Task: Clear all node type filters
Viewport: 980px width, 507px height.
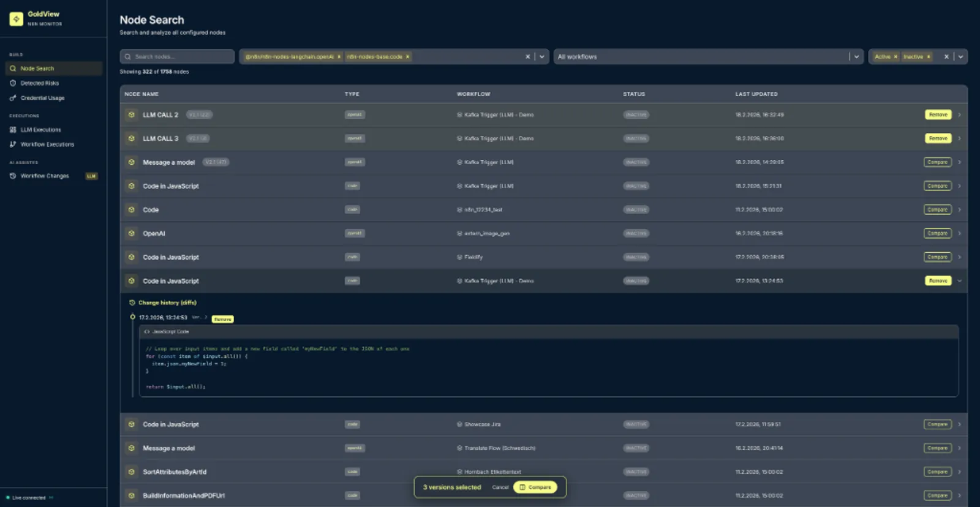Action: pos(527,57)
